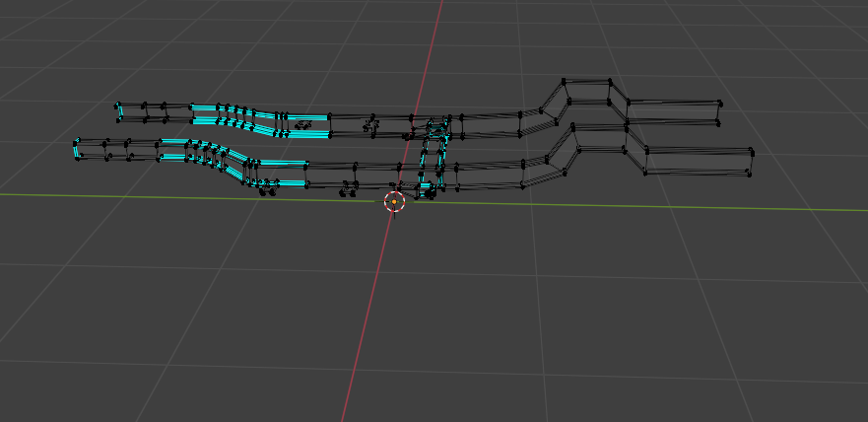Click the orange origin dot in the 3D cursor
Screen dimensions: 868x422
394,201
